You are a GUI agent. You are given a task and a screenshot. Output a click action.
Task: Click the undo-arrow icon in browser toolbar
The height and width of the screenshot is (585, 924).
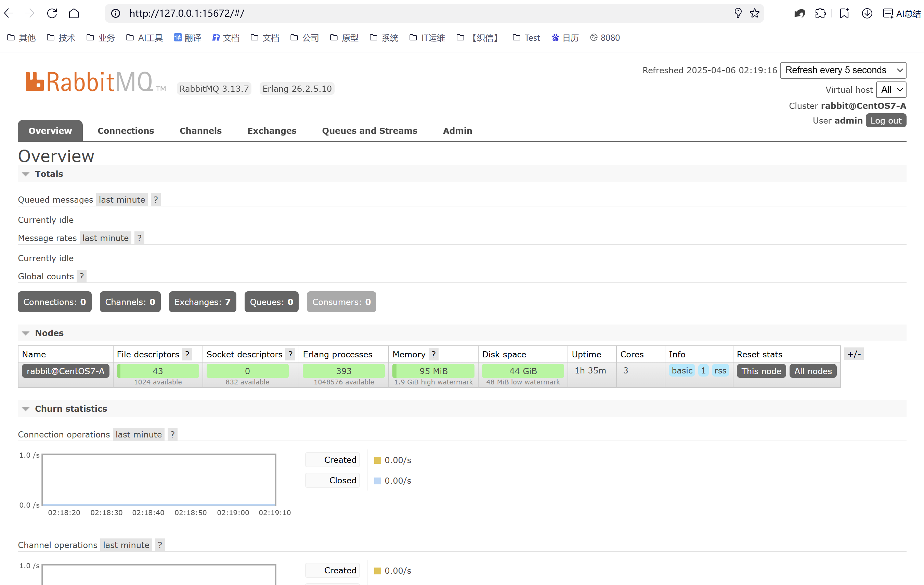coord(800,13)
